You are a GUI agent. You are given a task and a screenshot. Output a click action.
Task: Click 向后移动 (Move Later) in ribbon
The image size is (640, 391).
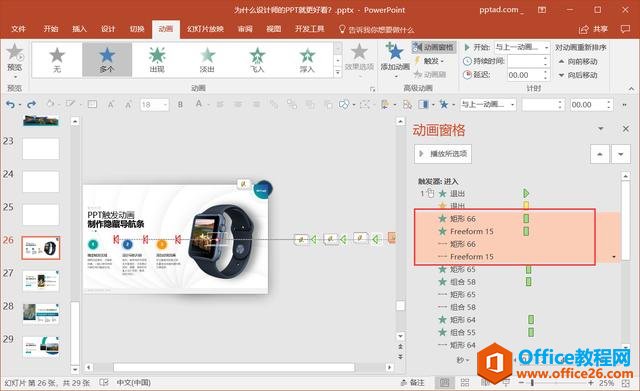[x=578, y=75]
